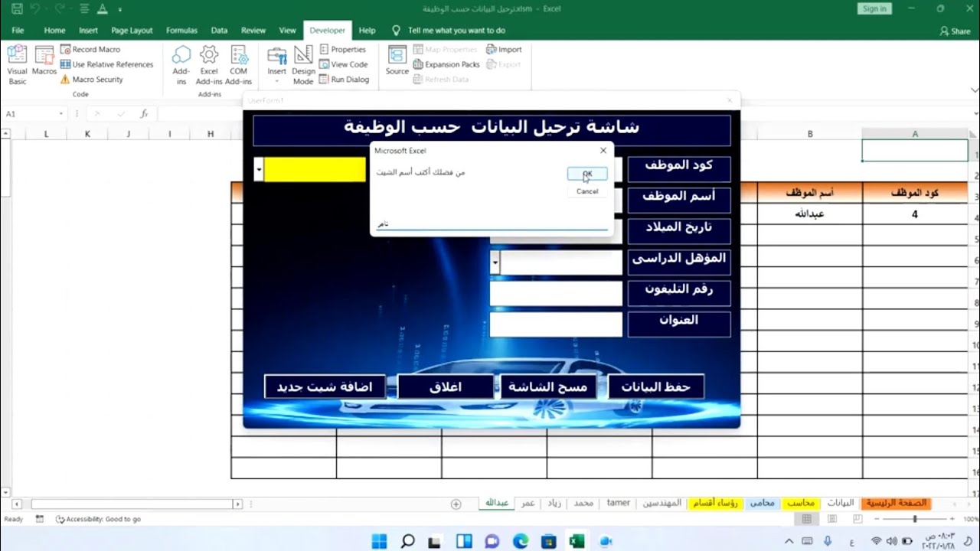Open the Review tab
Screen dimensions: 980x551
click(x=253, y=31)
